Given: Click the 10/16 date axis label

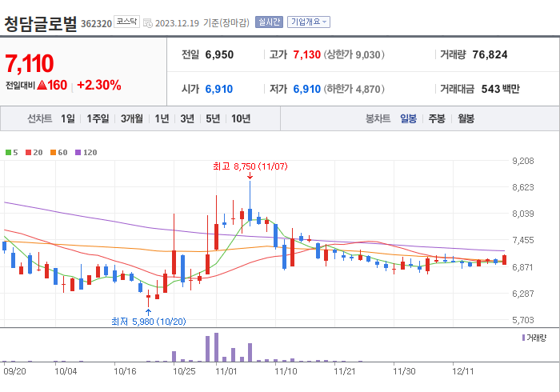Looking at the screenshot, I should click(125, 371).
